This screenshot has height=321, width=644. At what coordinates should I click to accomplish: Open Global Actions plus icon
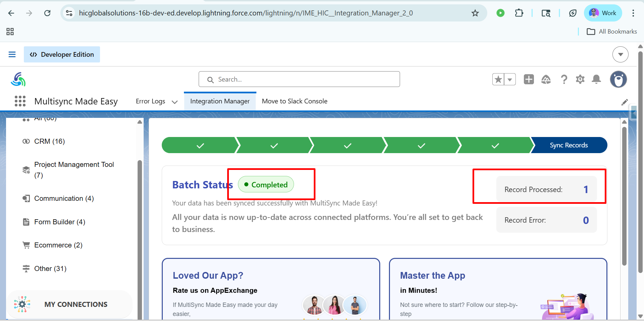(529, 79)
